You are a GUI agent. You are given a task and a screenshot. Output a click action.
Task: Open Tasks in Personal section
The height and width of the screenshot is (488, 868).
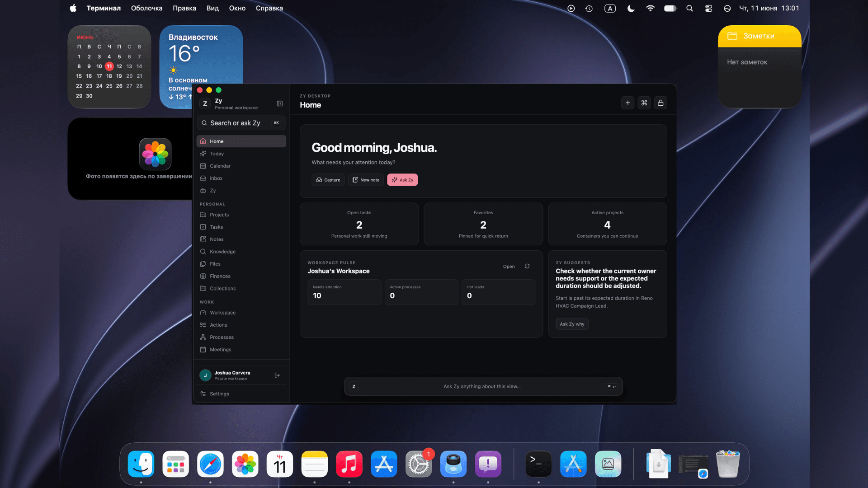click(241, 227)
